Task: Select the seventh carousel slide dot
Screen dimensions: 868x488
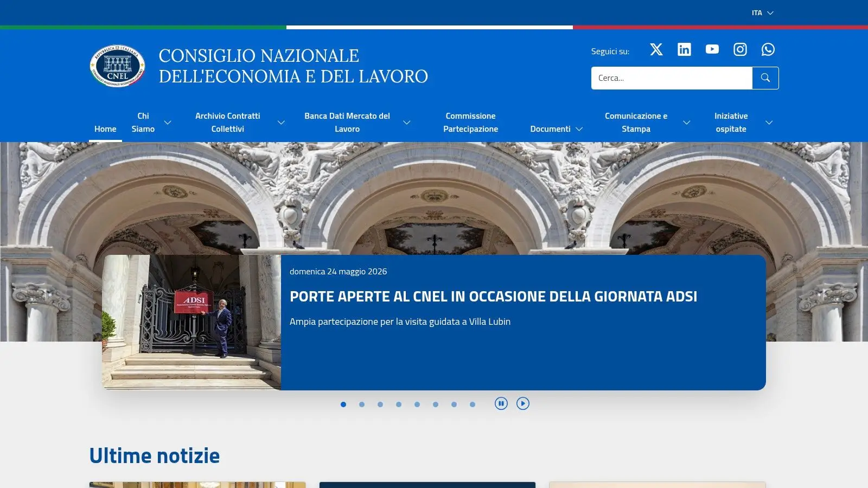Action: (454, 404)
